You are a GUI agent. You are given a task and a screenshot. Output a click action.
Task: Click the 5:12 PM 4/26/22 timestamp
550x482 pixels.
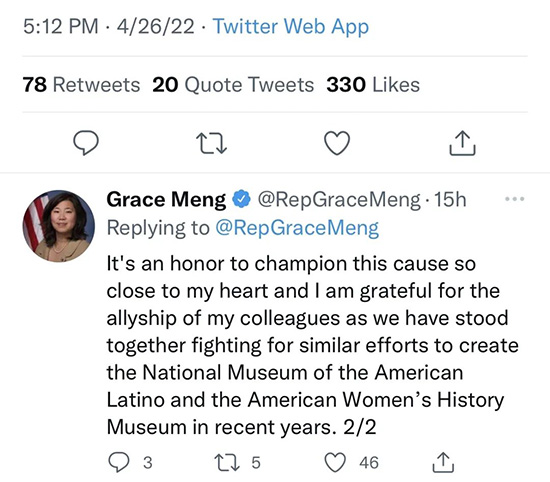109,26
